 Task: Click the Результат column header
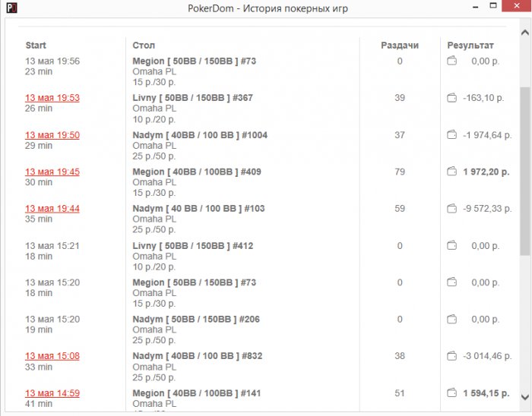(470, 46)
